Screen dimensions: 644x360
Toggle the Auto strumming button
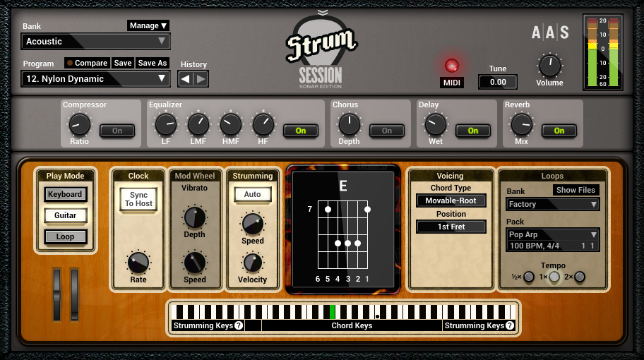pyautogui.click(x=253, y=194)
